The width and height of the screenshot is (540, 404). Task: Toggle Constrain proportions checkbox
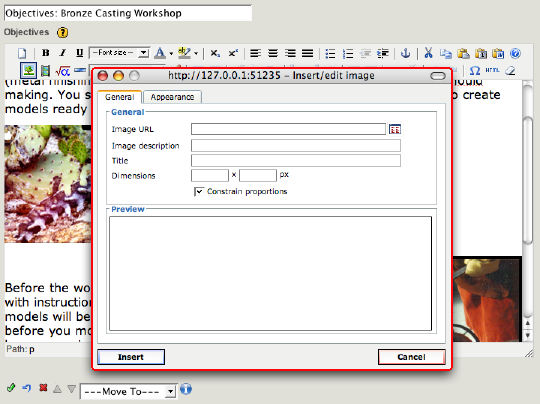199,191
